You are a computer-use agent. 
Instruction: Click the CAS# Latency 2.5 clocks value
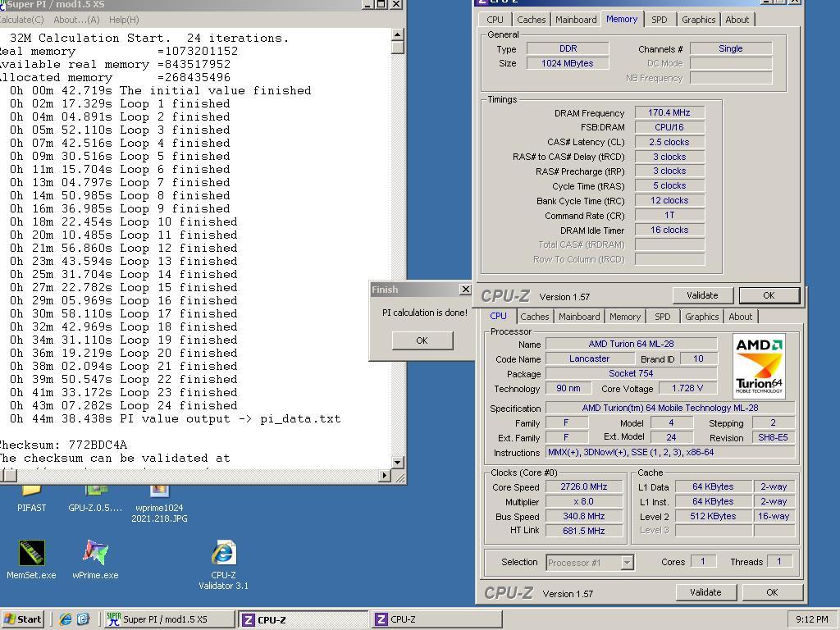coord(669,142)
